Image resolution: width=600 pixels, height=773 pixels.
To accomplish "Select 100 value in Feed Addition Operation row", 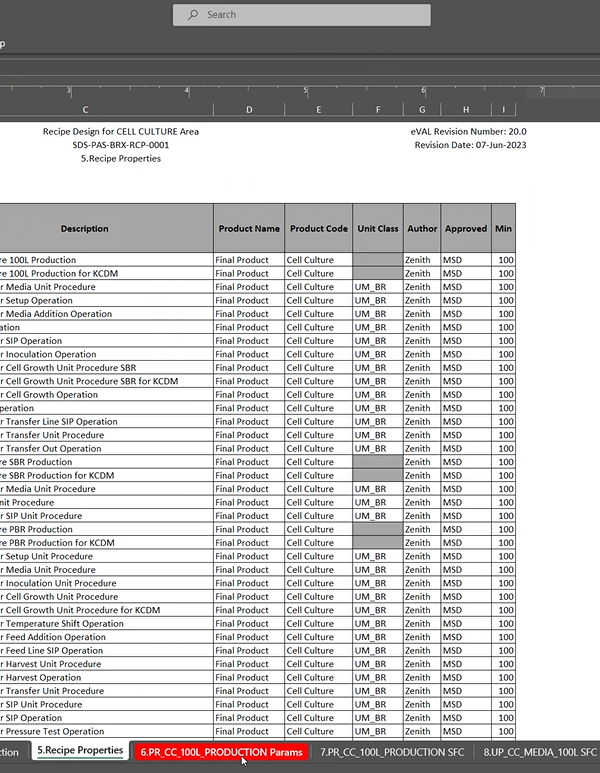I will point(503,637).
